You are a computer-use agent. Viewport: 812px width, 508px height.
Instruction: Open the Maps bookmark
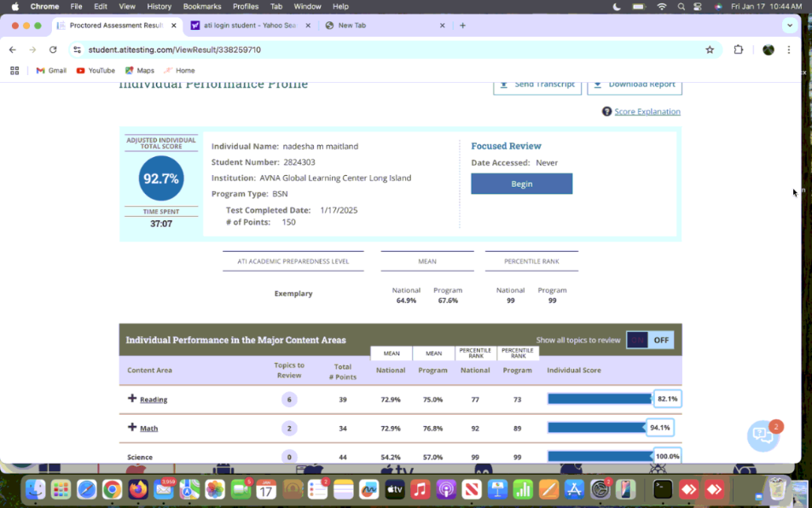pyautogui.click(x=139, y=71)
